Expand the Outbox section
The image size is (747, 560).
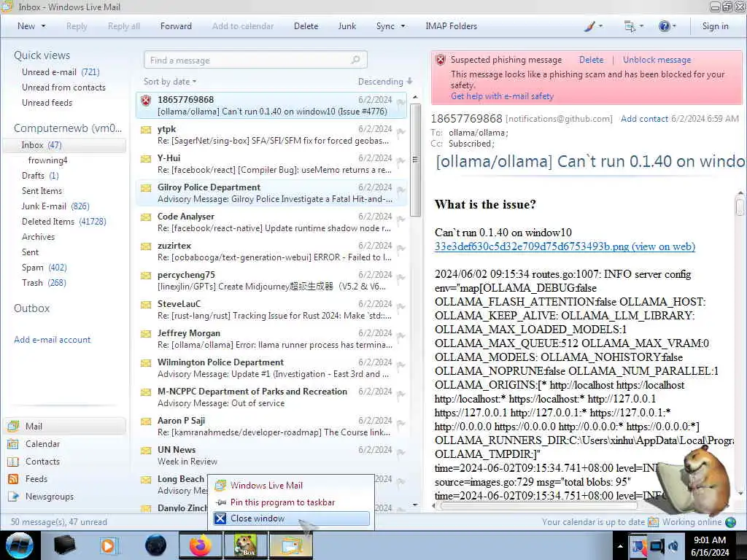[x=31, y=308]
